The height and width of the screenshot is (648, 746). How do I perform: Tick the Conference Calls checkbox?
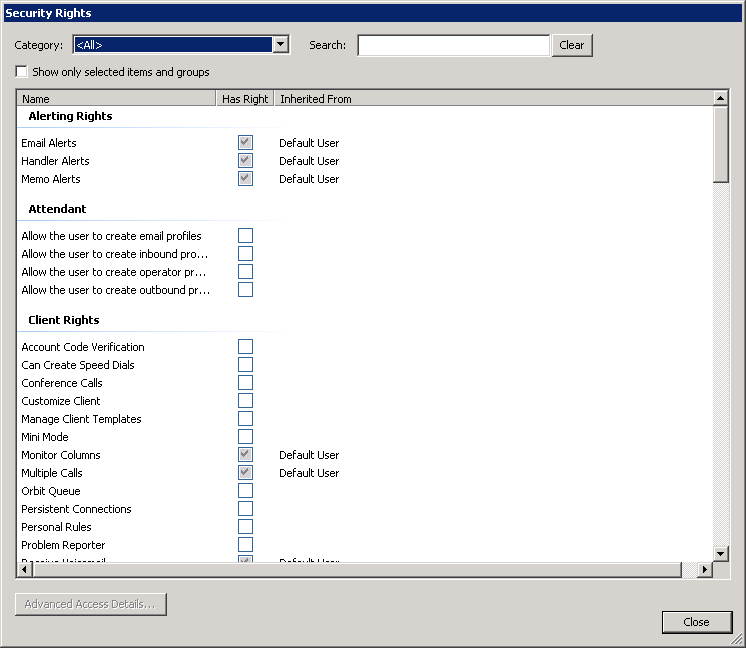click(245, 383)
